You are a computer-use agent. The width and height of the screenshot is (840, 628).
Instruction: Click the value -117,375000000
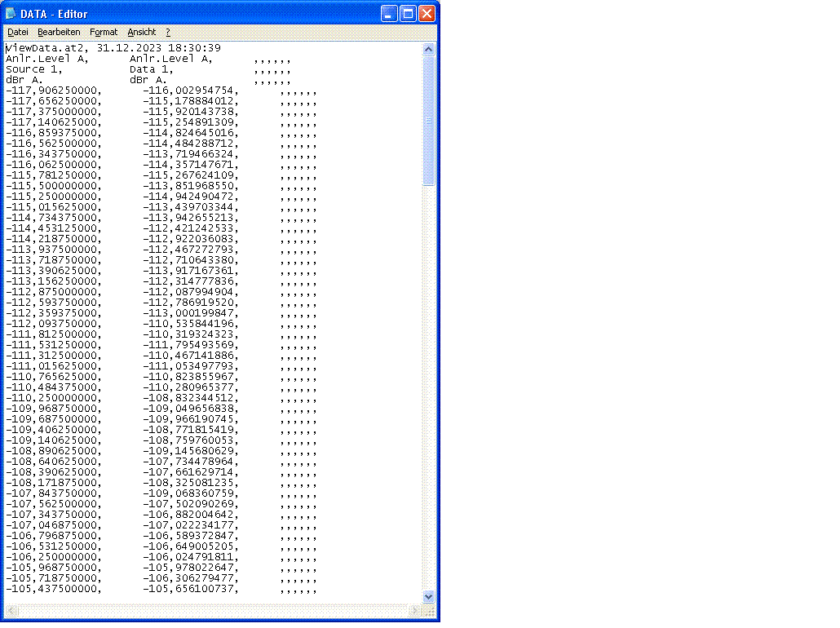click(x=53, y=112)
